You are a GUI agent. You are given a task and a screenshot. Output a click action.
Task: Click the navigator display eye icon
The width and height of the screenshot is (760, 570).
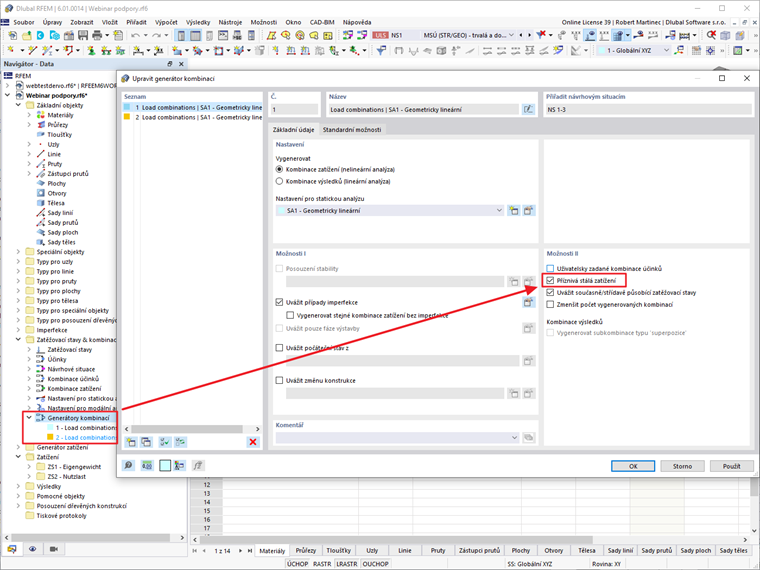[32, 549]
